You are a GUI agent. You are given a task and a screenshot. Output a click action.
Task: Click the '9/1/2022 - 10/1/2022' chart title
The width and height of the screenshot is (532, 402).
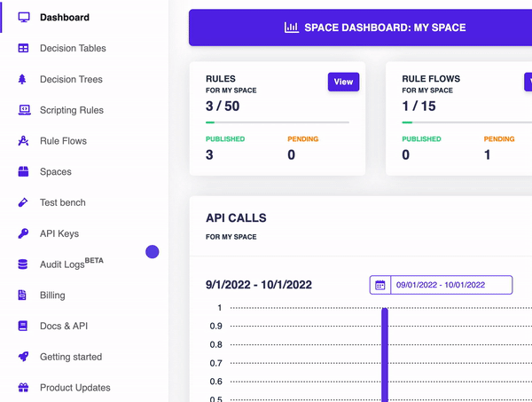click(259, 285)
